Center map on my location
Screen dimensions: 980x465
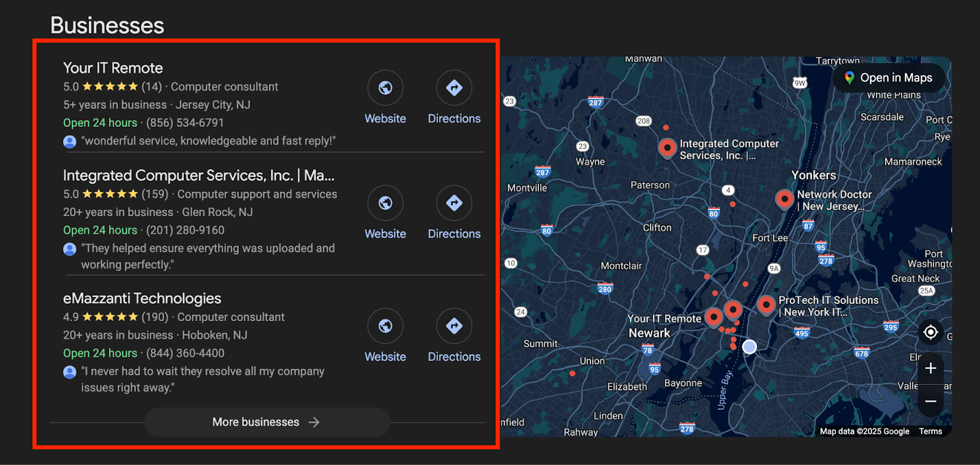click(930, 332)
